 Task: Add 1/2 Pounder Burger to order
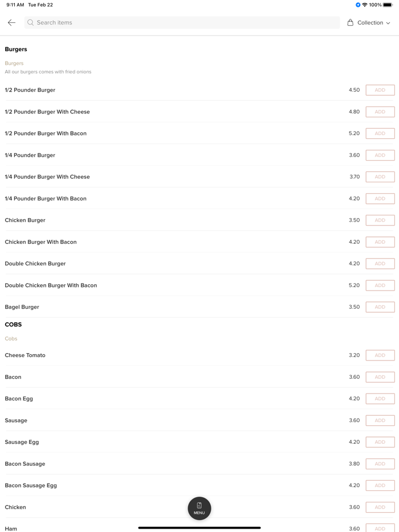[380, 90]
